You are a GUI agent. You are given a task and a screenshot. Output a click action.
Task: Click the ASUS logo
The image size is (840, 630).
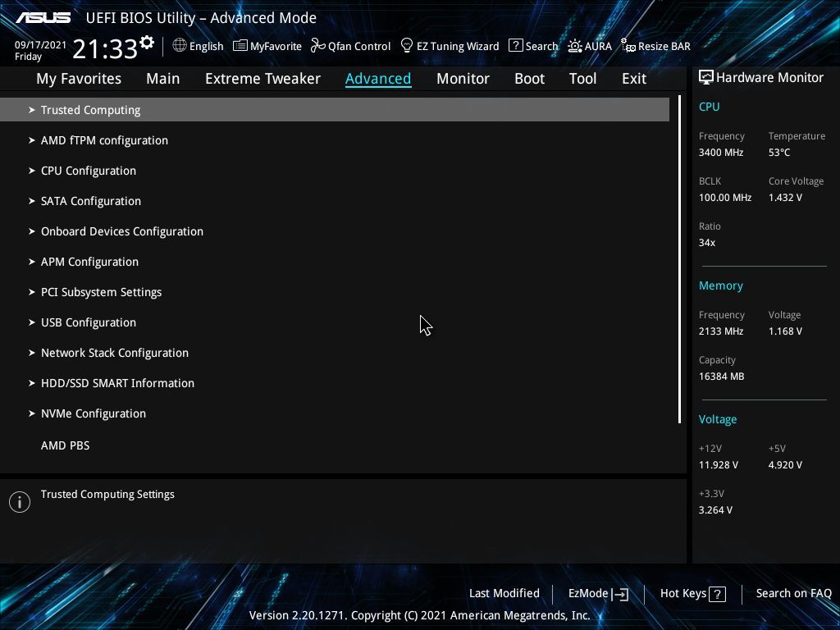43,18
